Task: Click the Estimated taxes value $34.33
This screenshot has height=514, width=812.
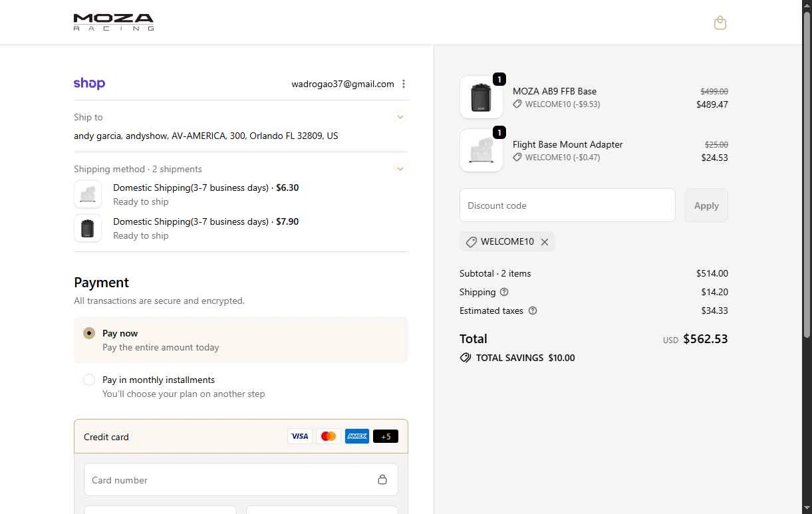Action: pos(714,311)
